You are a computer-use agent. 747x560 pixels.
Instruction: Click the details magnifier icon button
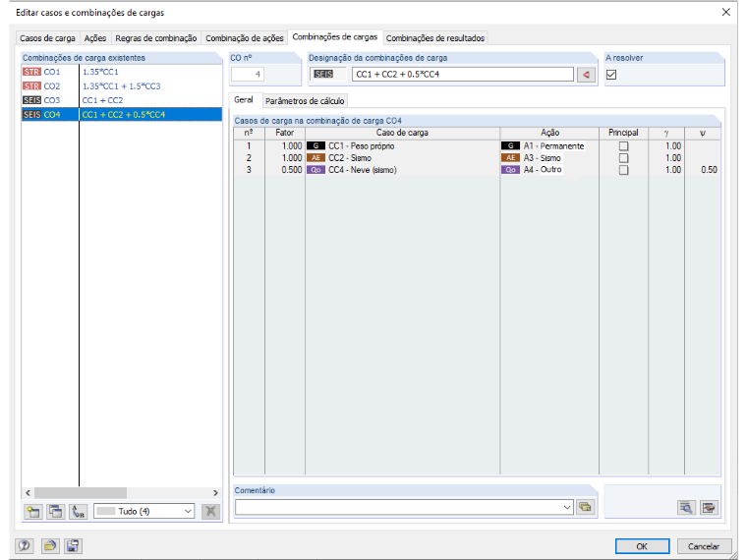(686, 508)
